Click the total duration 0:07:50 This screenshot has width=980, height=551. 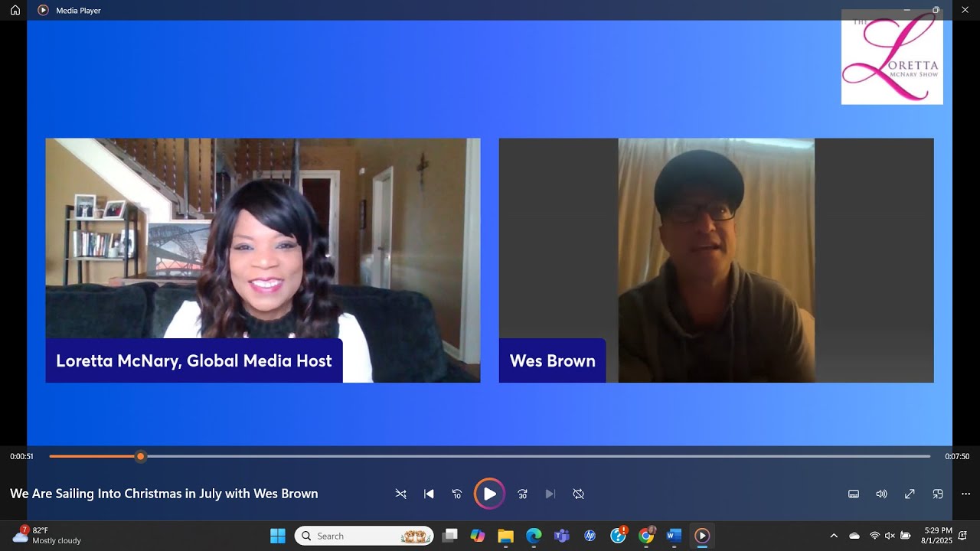click(x=957, y=456)
